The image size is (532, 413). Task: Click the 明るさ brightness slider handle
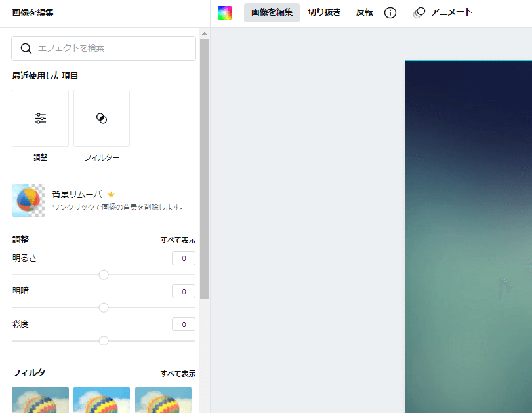(103, 275)
